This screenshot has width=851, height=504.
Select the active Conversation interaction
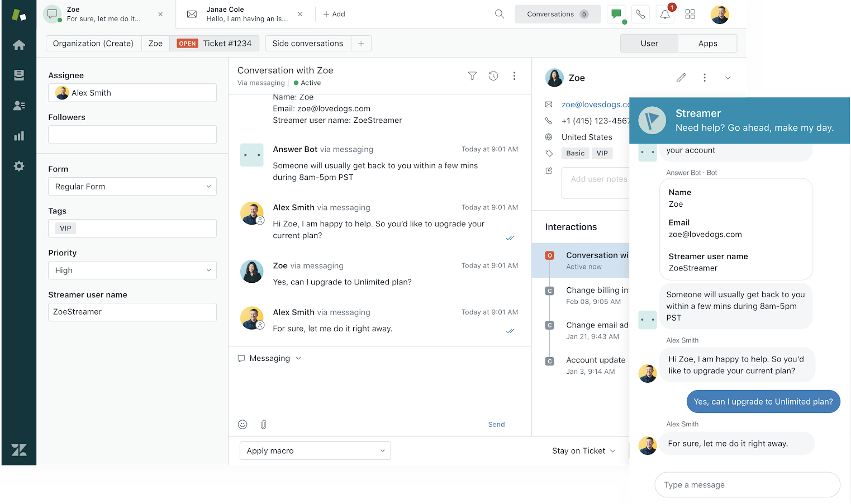tap(581, 260)
